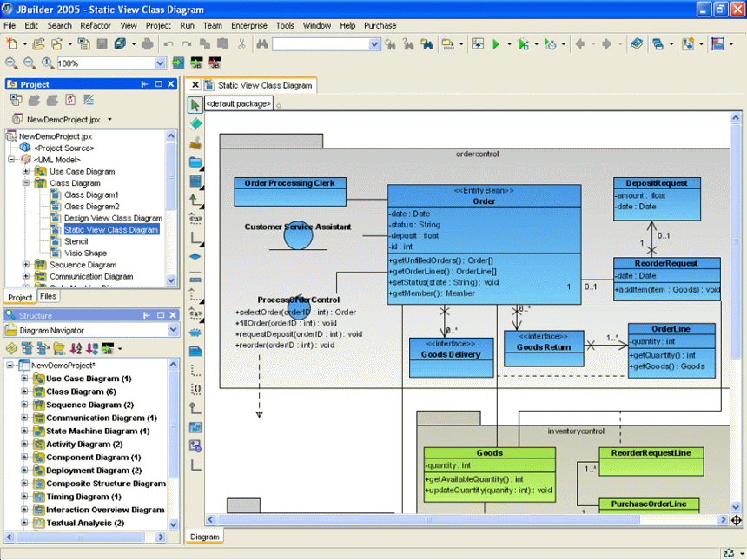This screenshot has width=747, height=560.
Task: Select the Order entity bean class
Action: pyautogui.click(x=484, y=244)
